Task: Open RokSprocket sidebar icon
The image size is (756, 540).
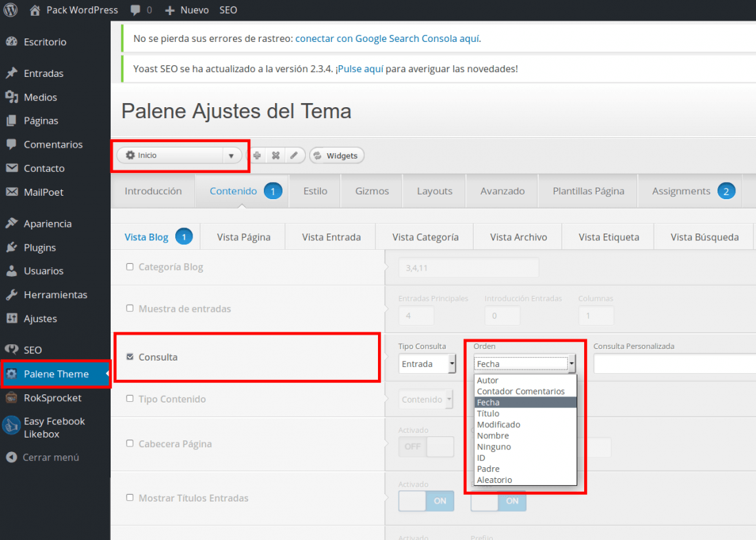Action: point(12,398)
